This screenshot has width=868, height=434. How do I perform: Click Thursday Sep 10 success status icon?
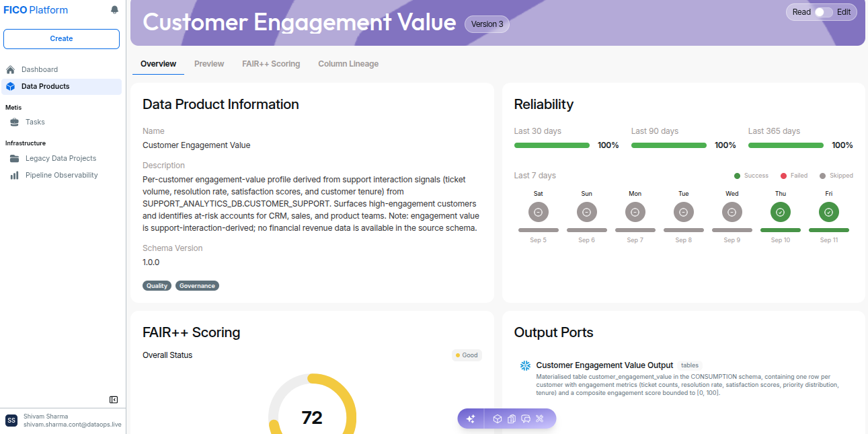pyautogui.click(x=781, y=212)
